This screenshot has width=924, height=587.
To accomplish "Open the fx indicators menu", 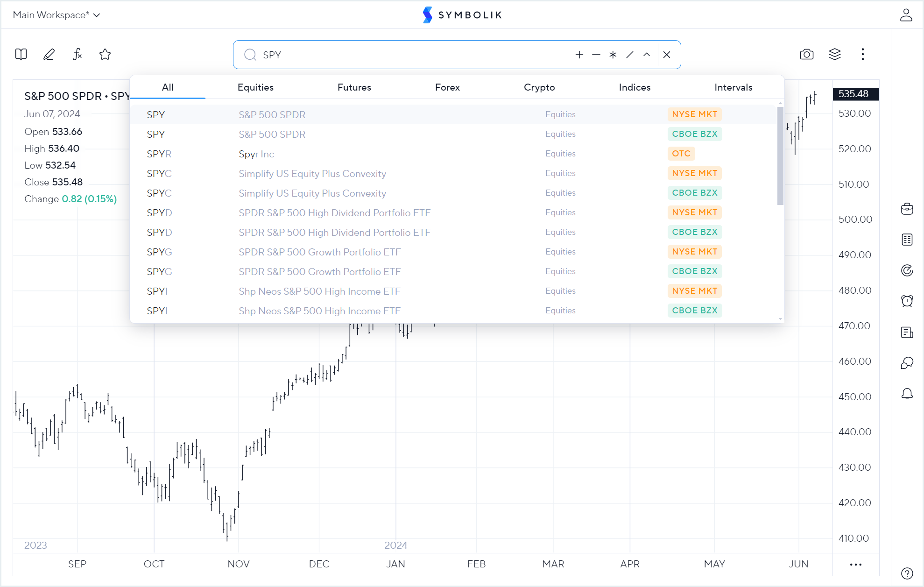I will (77, 55).
